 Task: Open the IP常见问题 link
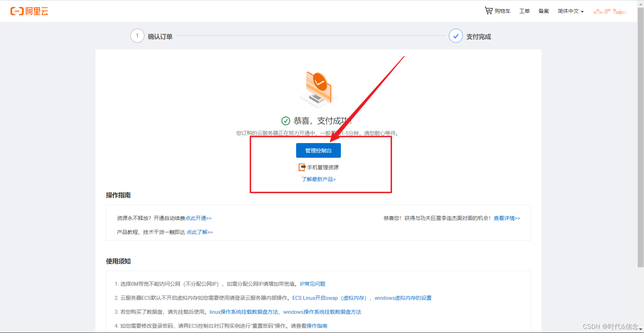pos(313,284)
